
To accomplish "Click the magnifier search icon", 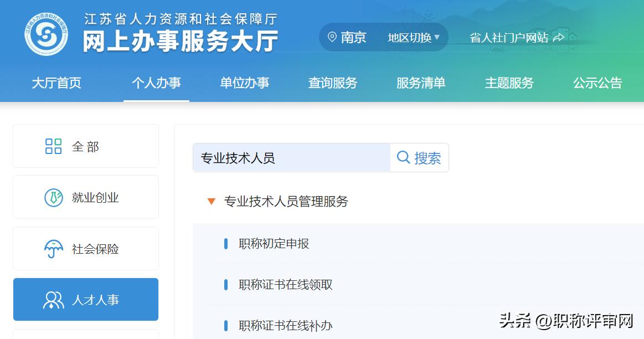I will [x=403, y=158].
